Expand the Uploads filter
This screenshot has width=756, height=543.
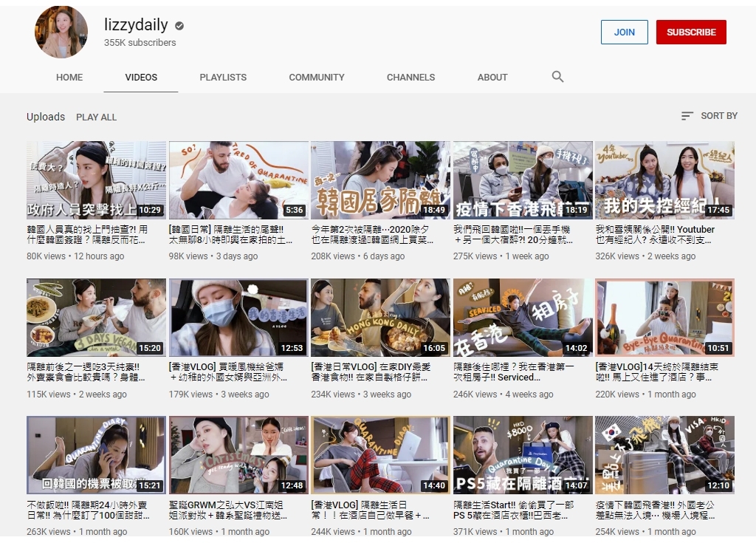tap(46, 117)
